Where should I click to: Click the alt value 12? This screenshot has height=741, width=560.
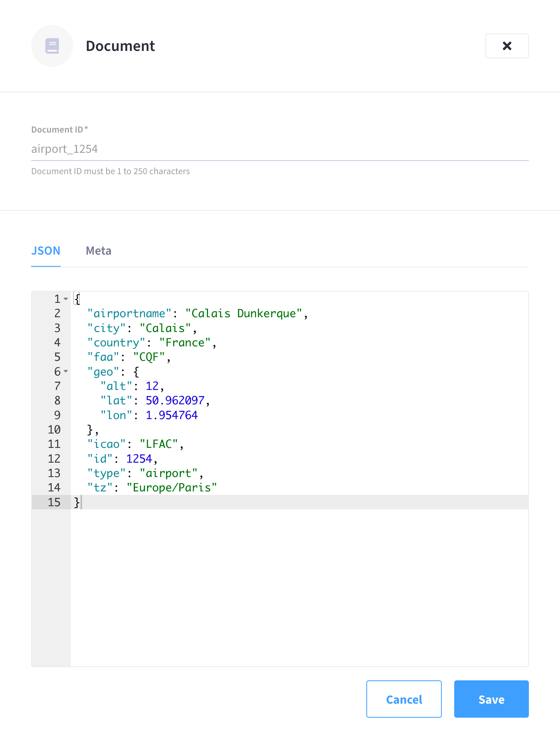click(152, 386)
